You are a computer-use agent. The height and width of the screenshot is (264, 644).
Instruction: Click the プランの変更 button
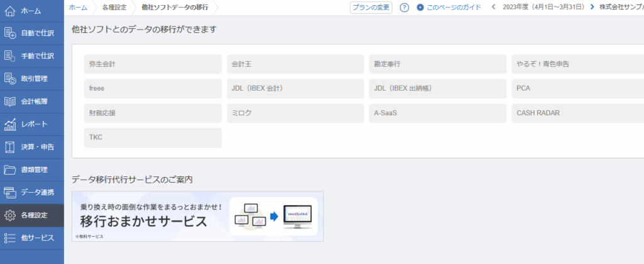(x=370, y=8)
